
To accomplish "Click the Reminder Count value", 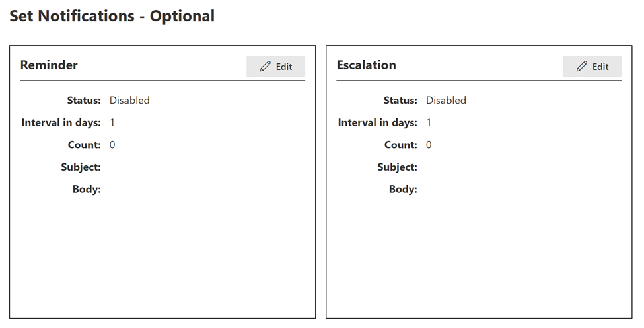I will coord(112,145).
